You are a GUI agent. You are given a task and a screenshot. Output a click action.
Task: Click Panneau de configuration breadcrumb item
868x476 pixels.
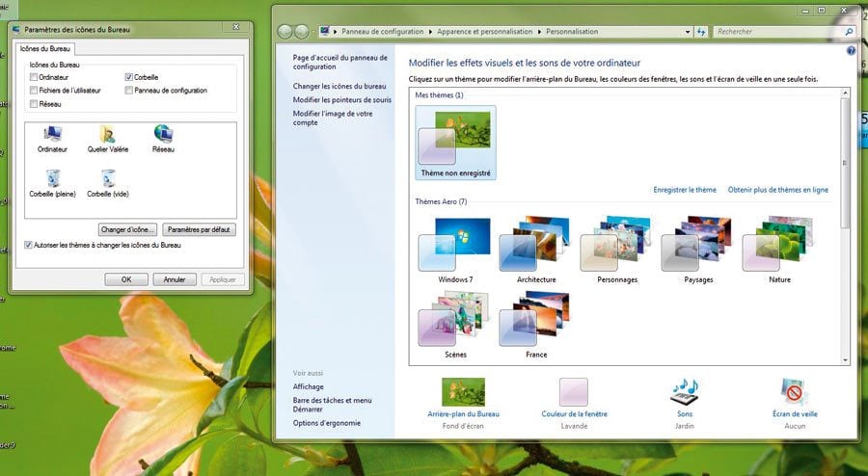tap(382, 32)
